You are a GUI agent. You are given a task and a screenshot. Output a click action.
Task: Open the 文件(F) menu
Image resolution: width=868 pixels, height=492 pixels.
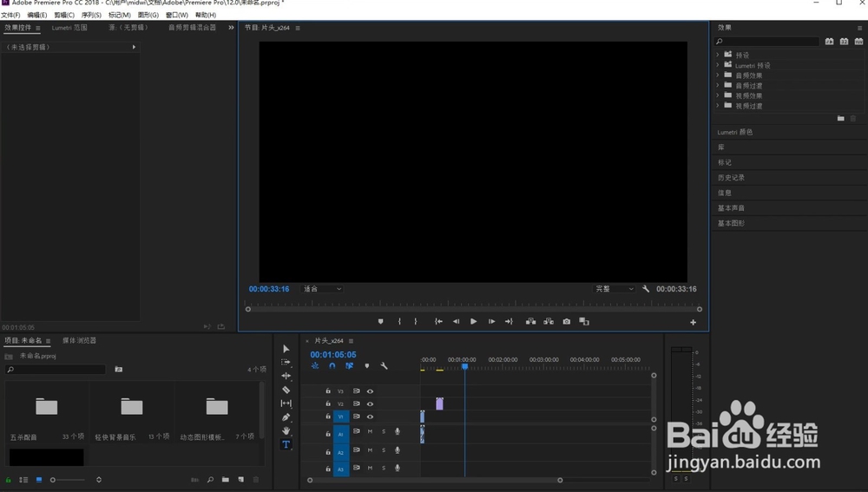point(10,15)
